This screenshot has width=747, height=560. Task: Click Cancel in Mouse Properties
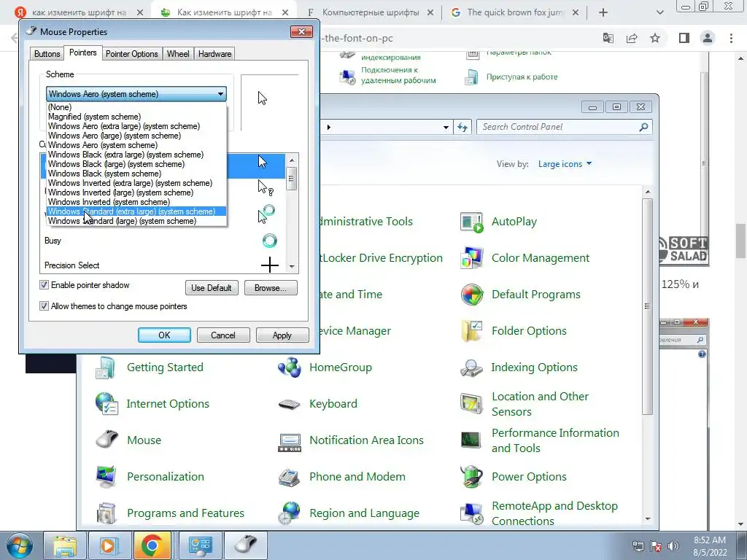223,335
